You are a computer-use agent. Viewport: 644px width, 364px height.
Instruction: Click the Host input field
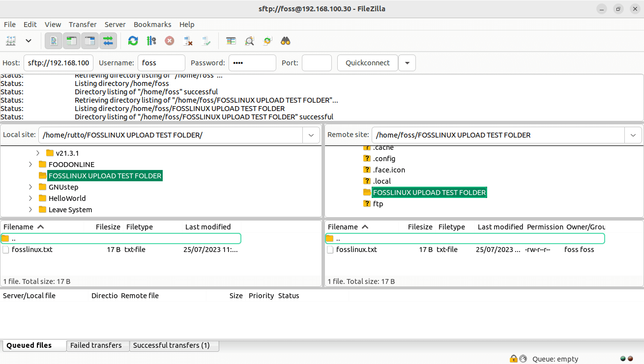coord(59,63)
